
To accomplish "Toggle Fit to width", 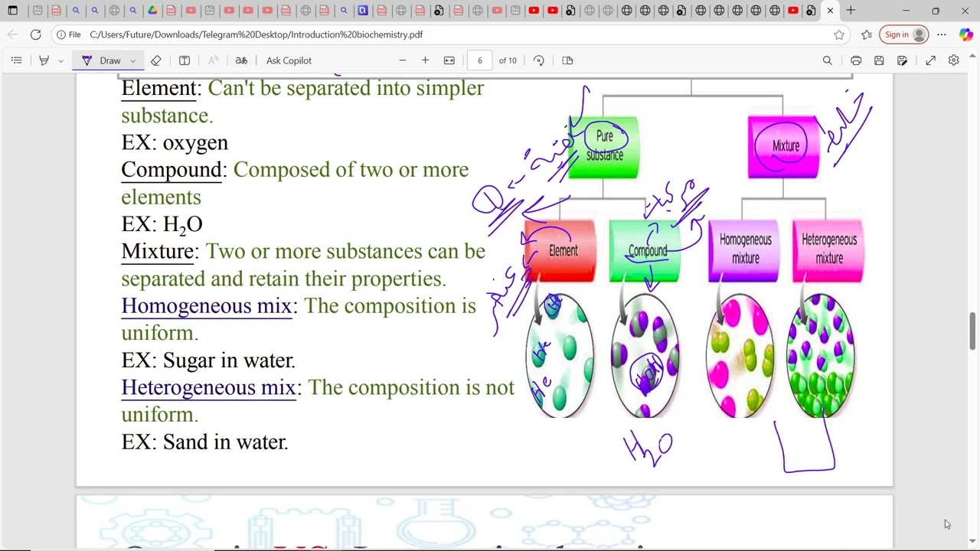I will click(x=449, y=60).
